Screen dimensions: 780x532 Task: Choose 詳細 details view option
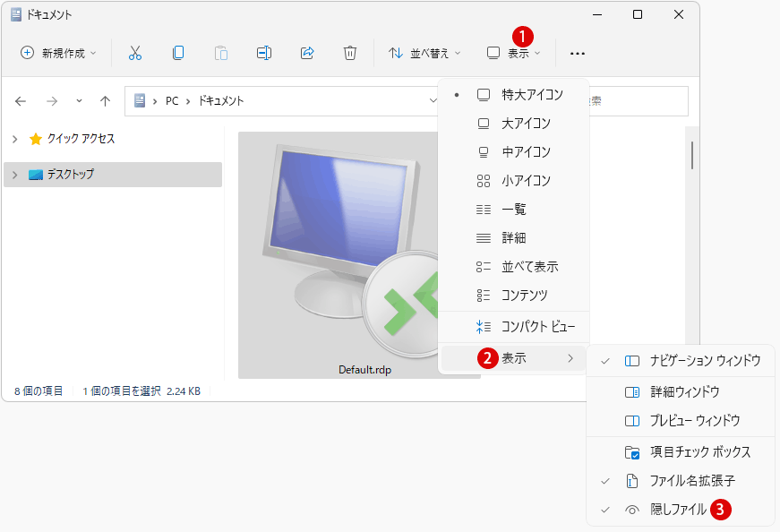tap(513, 238)
